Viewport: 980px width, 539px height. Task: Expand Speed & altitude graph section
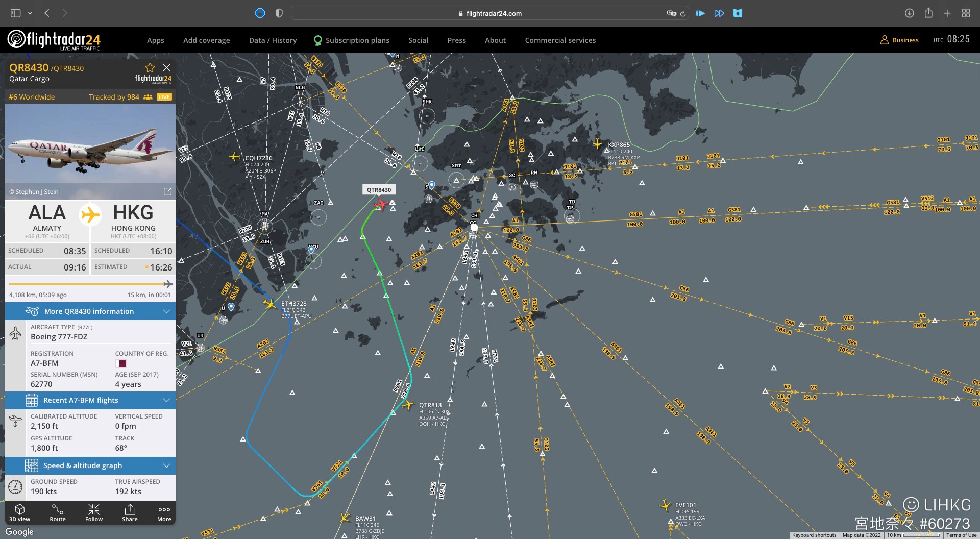click(90, 465)
